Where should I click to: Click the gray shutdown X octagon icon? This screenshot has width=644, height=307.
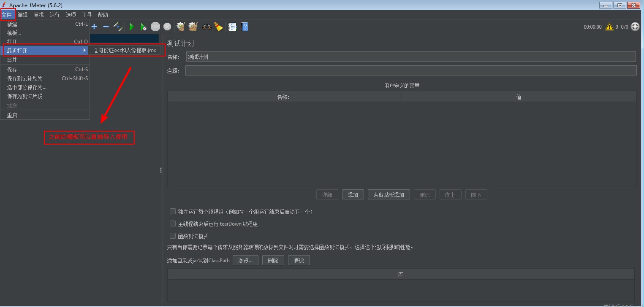point(167,27)
